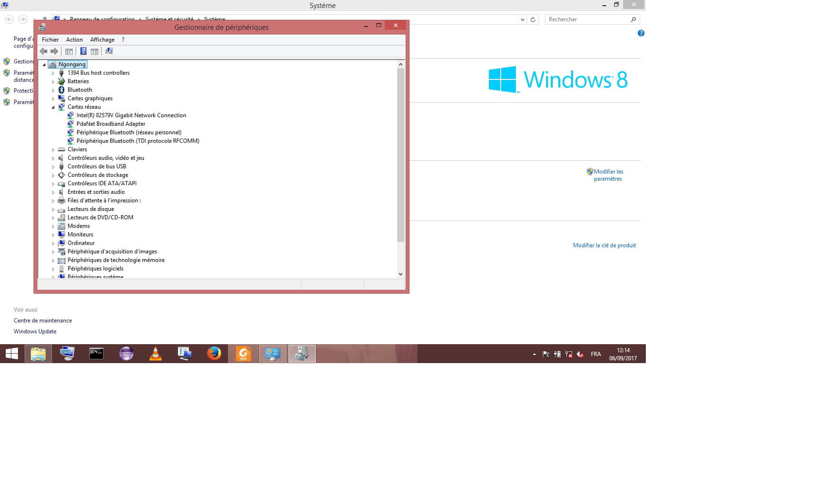Image resolution: width=817 pixels, height=504 pixels.
Task: Click the Windows Update link
Action: coord(35,331)
